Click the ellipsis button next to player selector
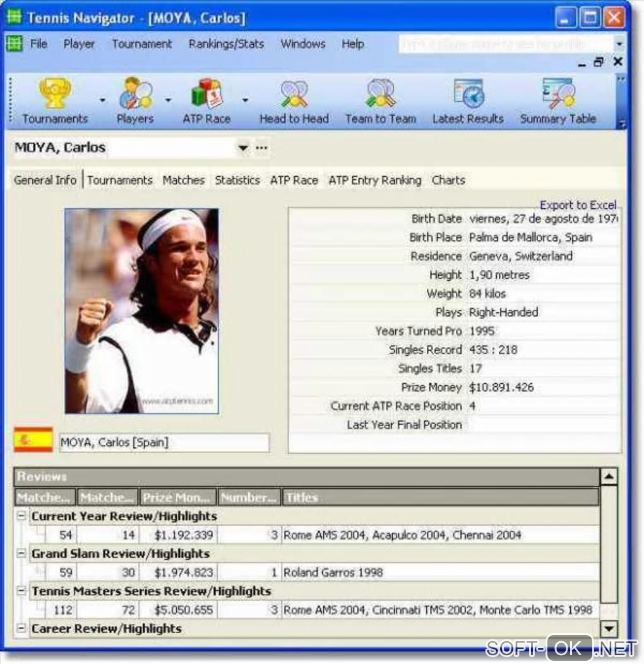 point(261,148)
